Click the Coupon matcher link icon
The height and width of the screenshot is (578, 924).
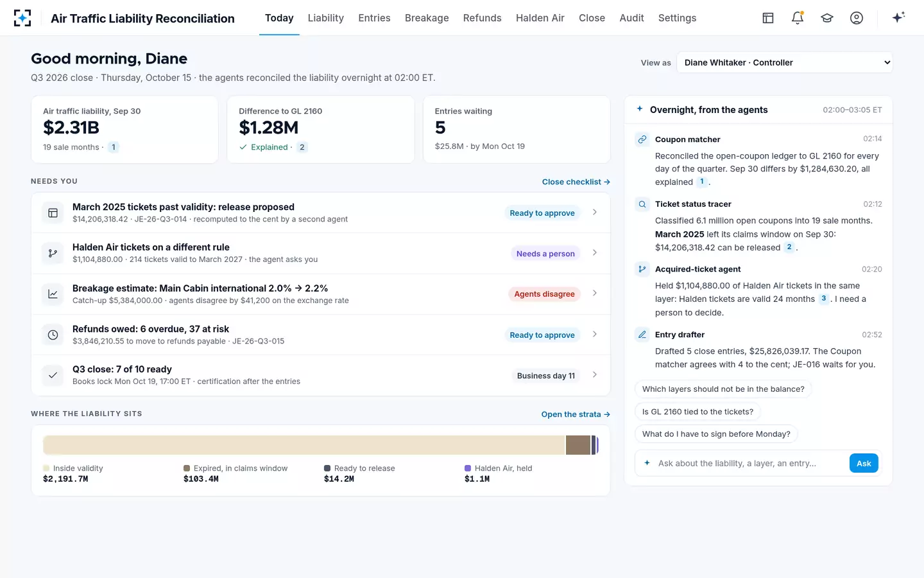[x=642, y=139]
